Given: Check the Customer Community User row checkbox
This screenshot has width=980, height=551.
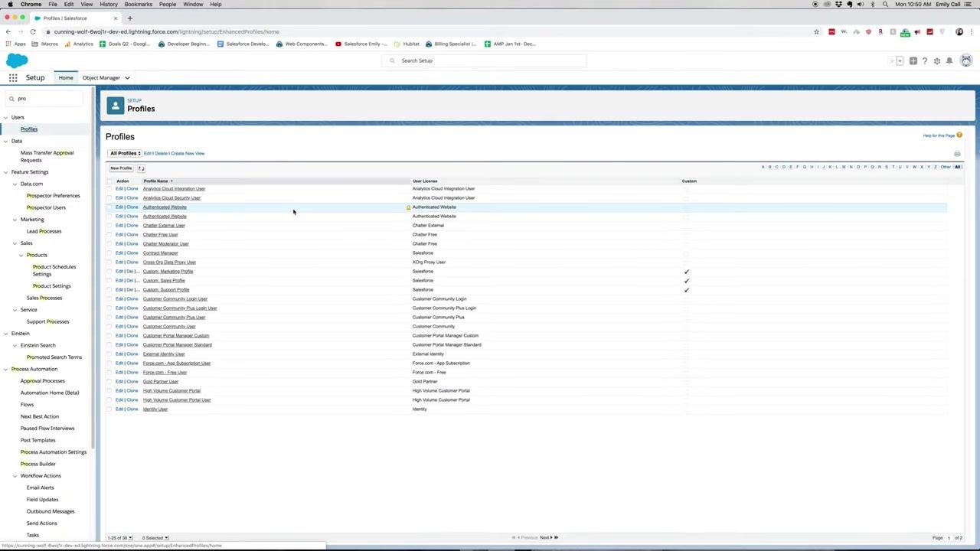Looking at the screenshot, I should 109,327.
